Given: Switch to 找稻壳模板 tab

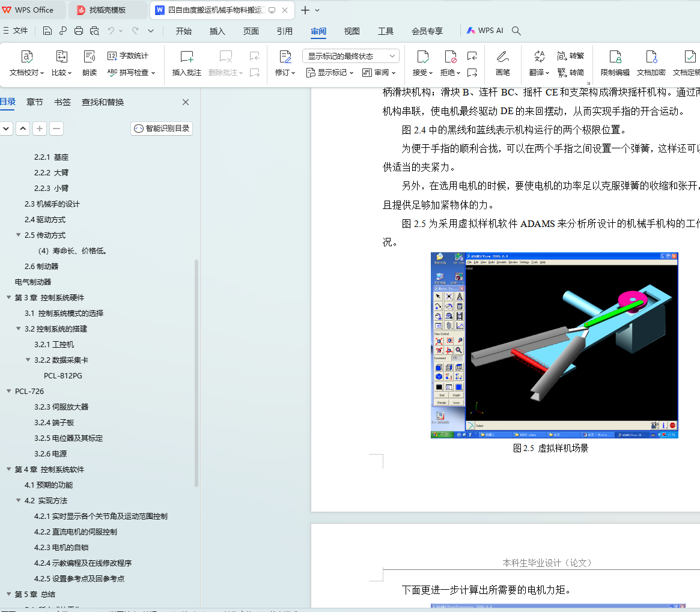Looking at the screenshot, I should point(108,10).
